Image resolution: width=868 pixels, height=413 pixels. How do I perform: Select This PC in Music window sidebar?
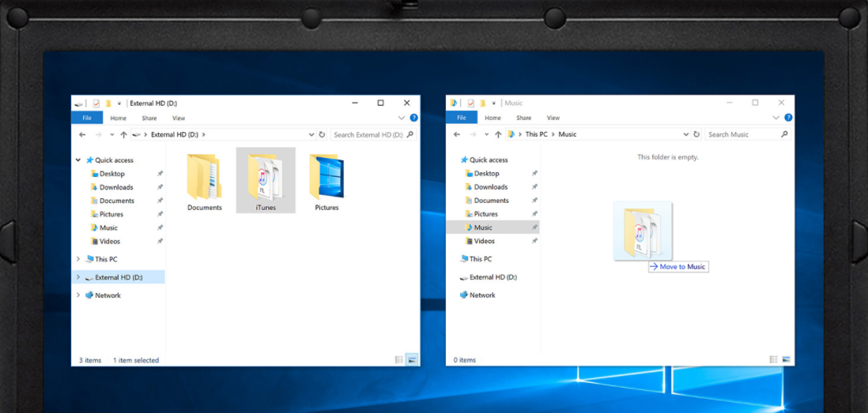point(479,259)
